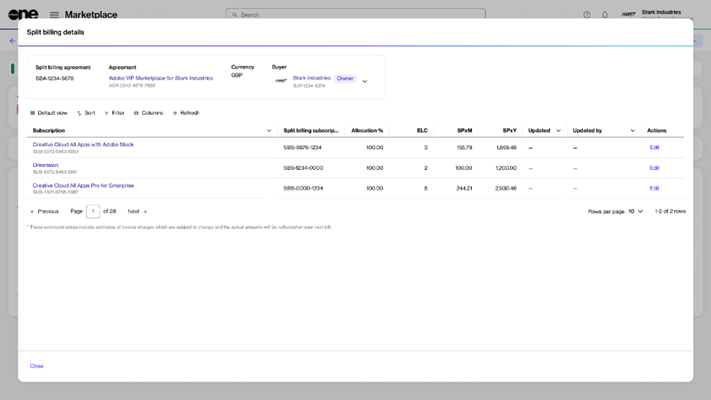The width and height of the screenshot is (711, 400).
Task: Open the Rows per page dropdown
Action: [636, 211]
